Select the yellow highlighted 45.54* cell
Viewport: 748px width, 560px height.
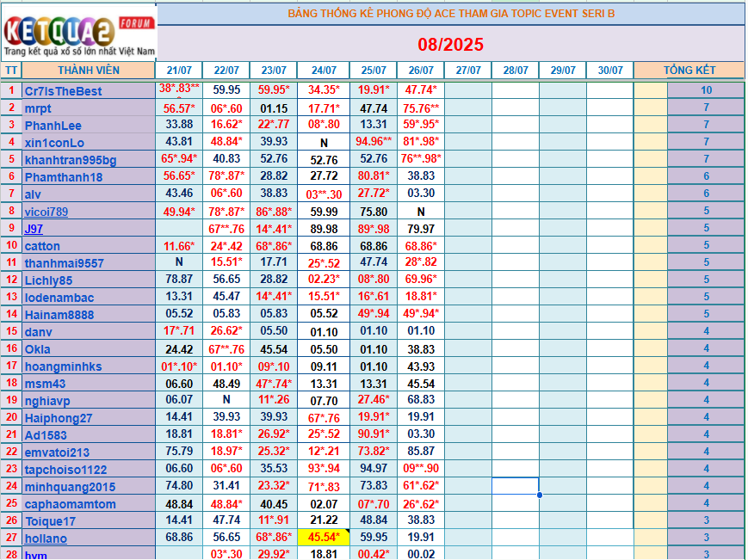323,538
